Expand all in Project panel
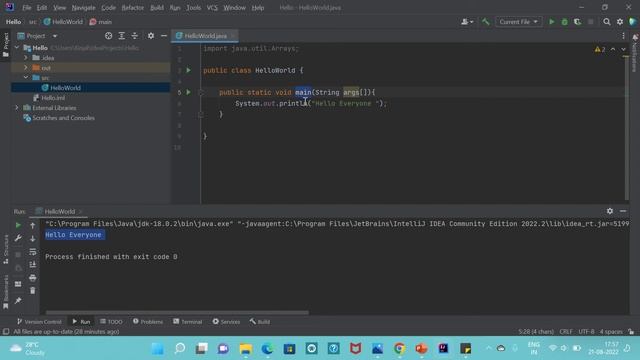The height and width of the screenshot is (360, 640). 122,36
